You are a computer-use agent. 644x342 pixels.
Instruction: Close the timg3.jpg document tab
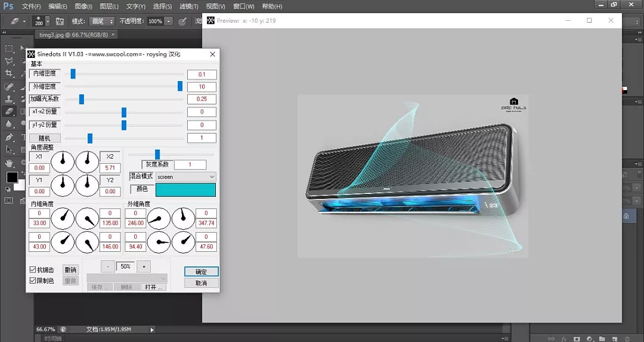[x=113, y=35]
